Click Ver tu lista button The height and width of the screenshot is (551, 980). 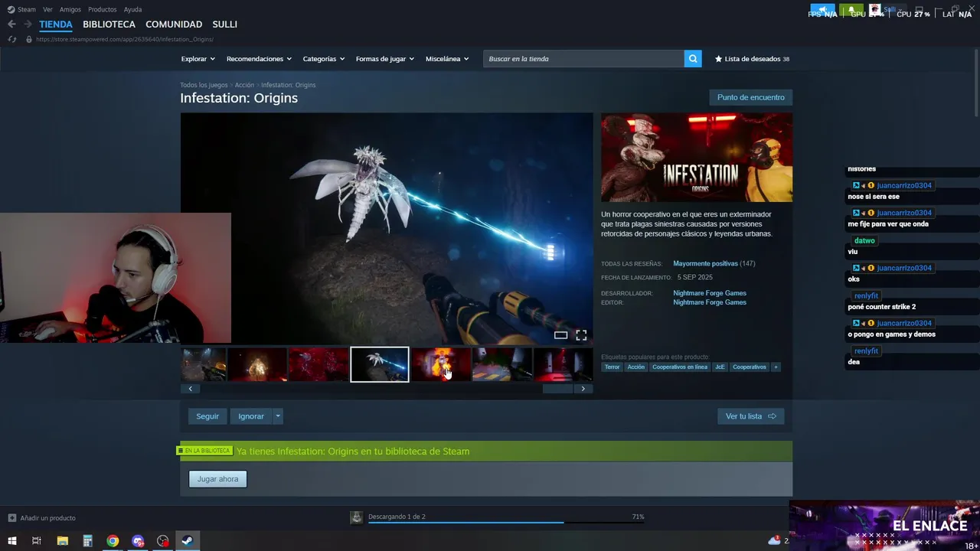[x=750, y=416]
